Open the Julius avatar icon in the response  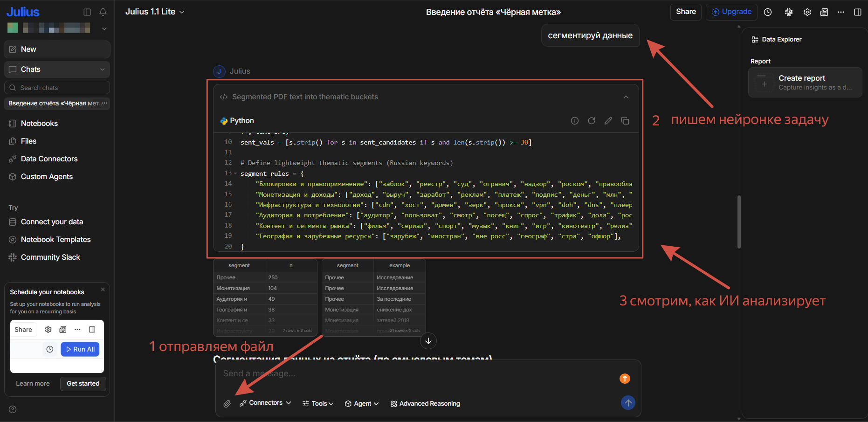[x=219, y=71]
